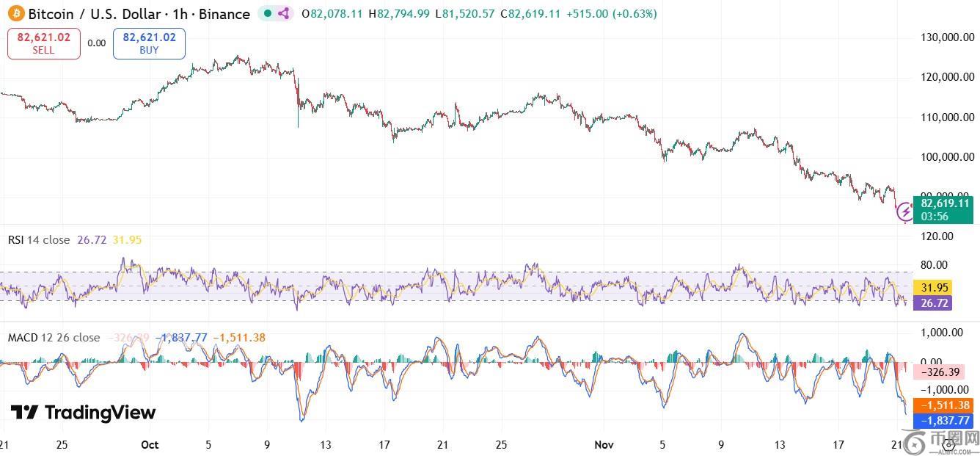980x456 pixels.
Task: Click the purple lightning bolt icon
Action: (906, 213)
